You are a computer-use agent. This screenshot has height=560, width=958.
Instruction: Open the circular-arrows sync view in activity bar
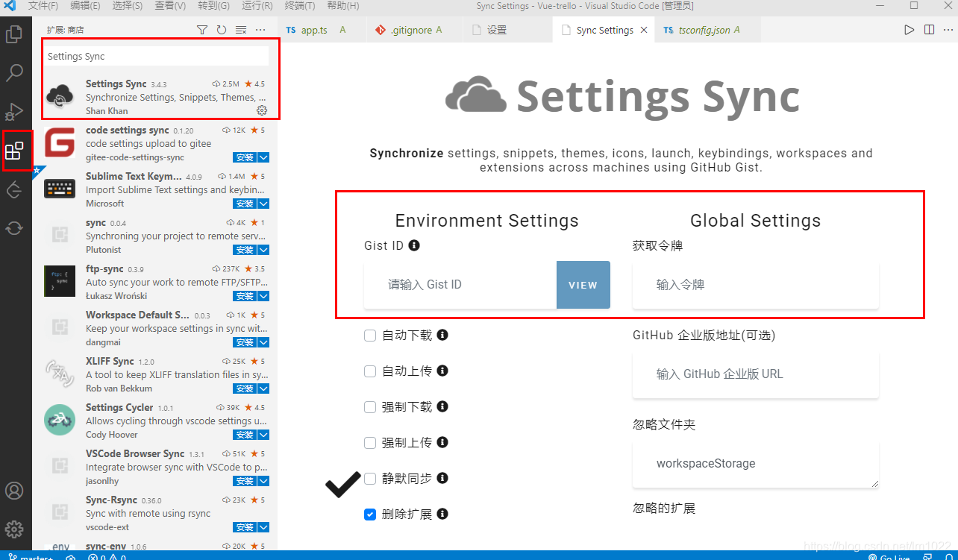[14, 228]
